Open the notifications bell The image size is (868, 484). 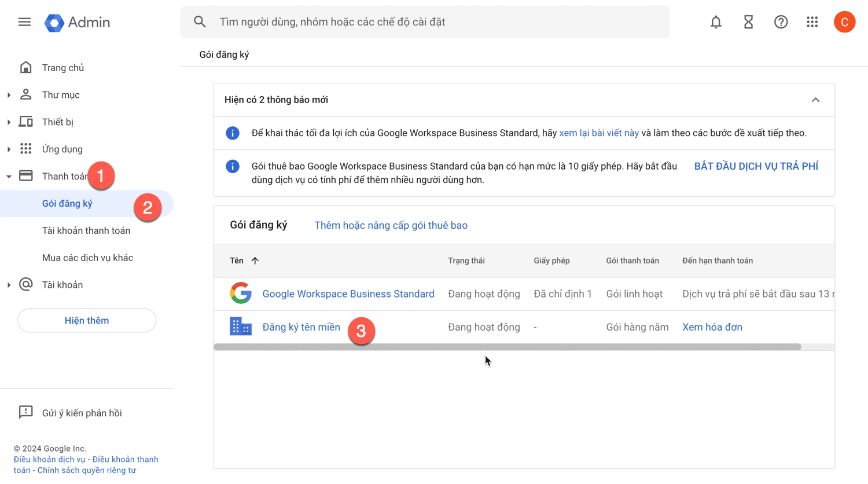coord(716,22)
